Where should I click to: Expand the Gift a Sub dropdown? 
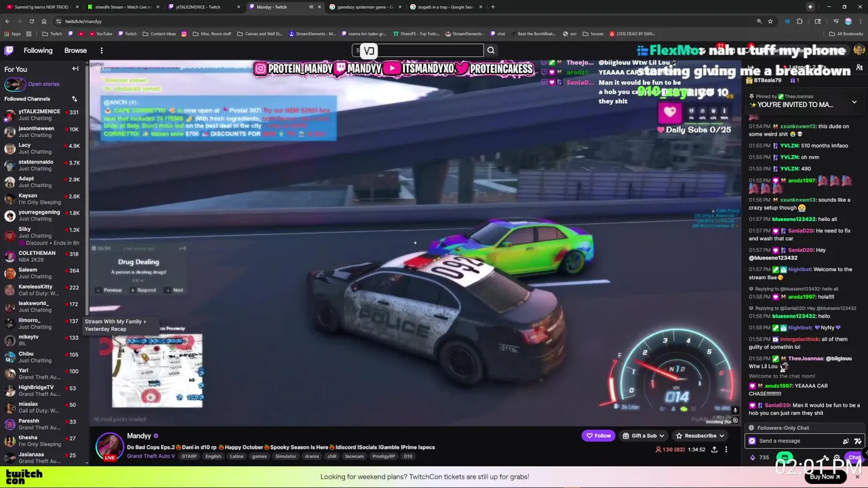coord(644,436)
